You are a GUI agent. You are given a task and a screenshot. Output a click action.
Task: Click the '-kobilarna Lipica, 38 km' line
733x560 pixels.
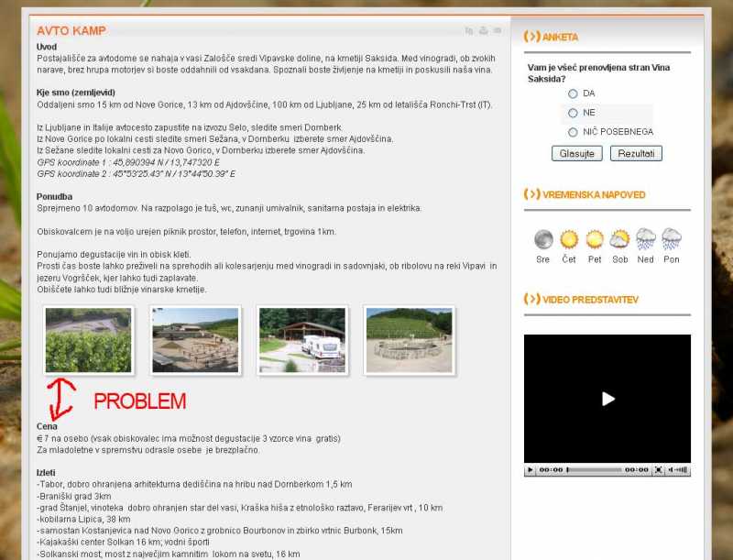83,519
